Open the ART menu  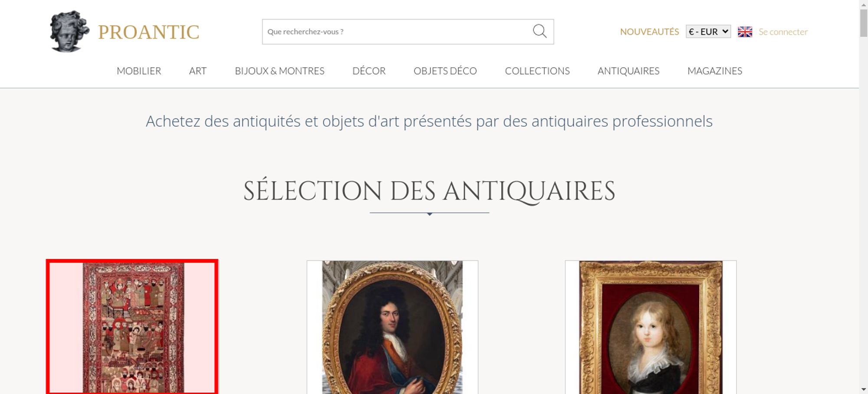(198, 71)
